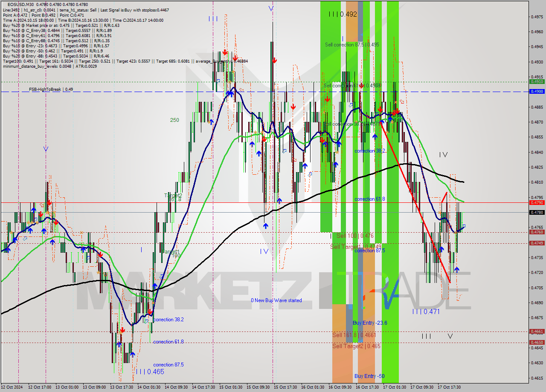
Task: Click the Buy %10 @ C_Entry38 info line
Action: pos(57,30)
